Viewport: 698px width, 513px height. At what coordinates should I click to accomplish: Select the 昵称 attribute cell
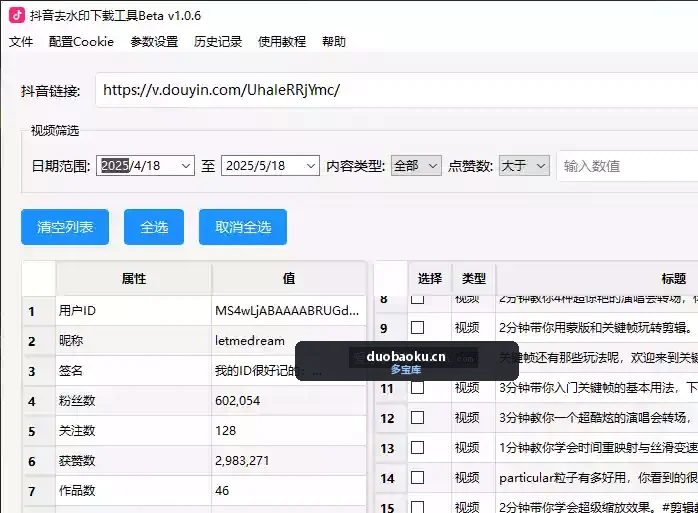coord(134,341)
